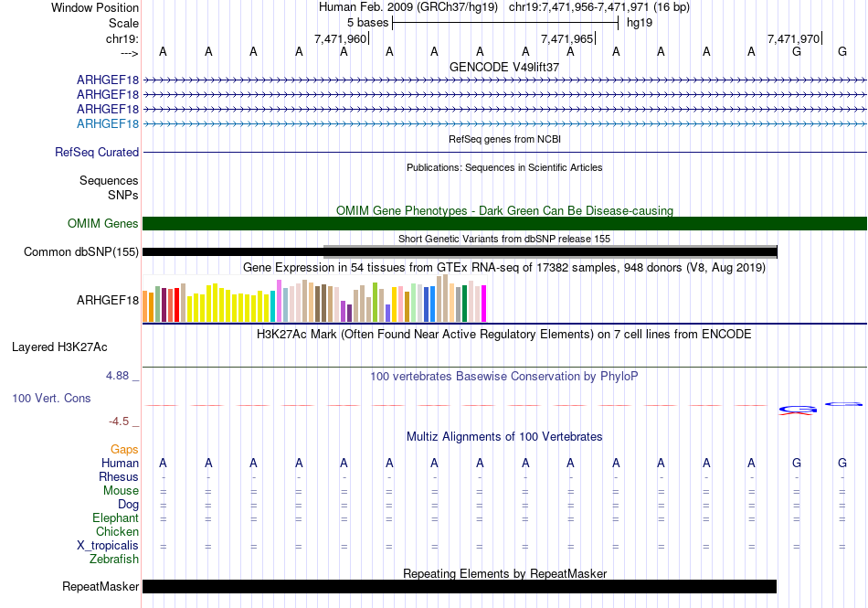Click Short Genetic Variants from dbSNP title
The image size is (868, 608).
[x=504, y=239]
